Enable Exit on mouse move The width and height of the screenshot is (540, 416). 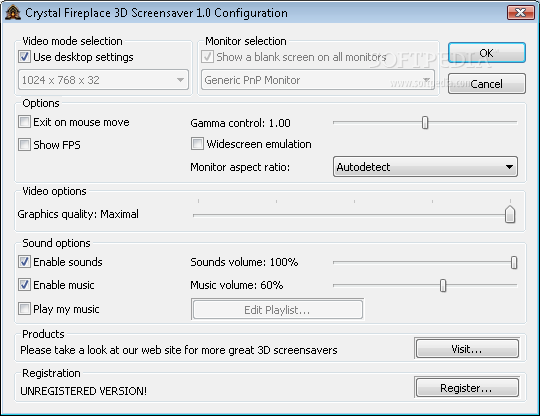point(24,122)
